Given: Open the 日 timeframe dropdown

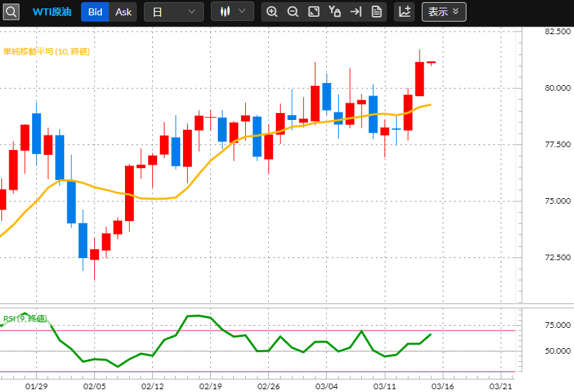Looking at the screenshot, I should [x=174, y=12].
